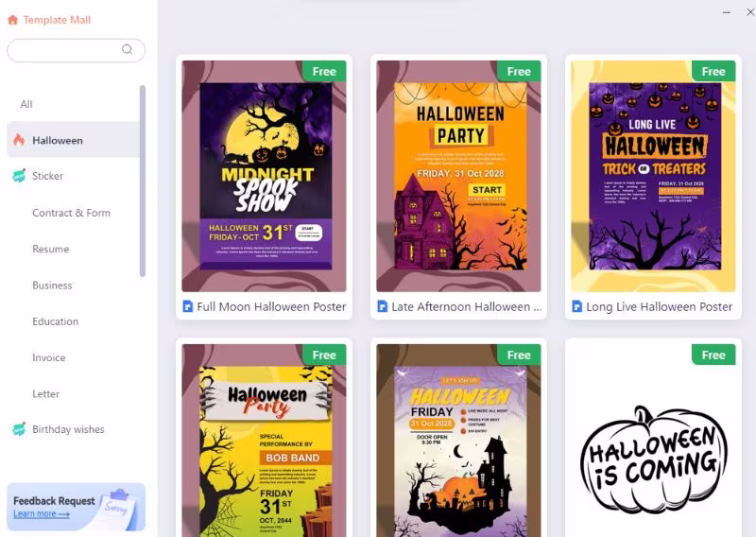Select the All category
The image size is (756, 537).
(26, 104)
